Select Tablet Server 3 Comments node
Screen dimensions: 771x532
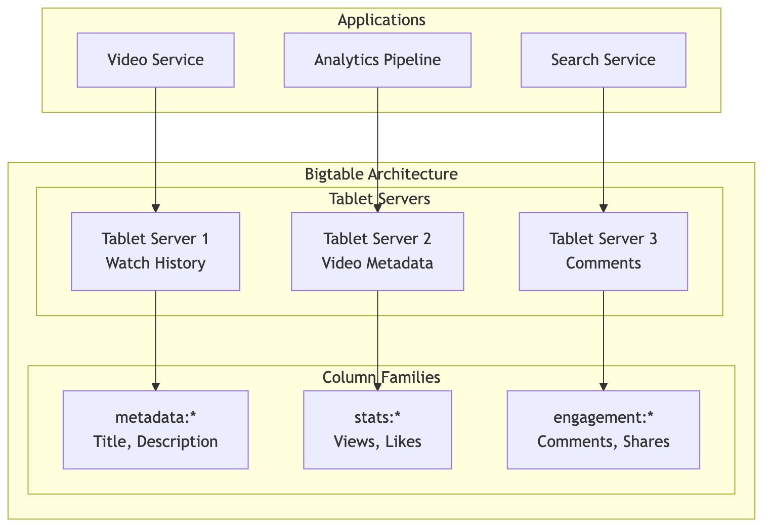click(603, 251)
